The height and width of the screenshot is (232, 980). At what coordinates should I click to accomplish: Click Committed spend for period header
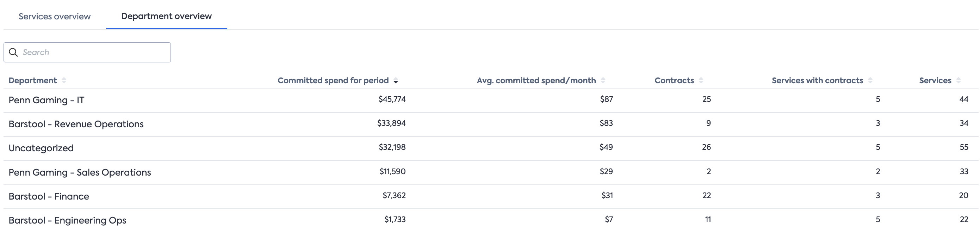coord(333,80)
